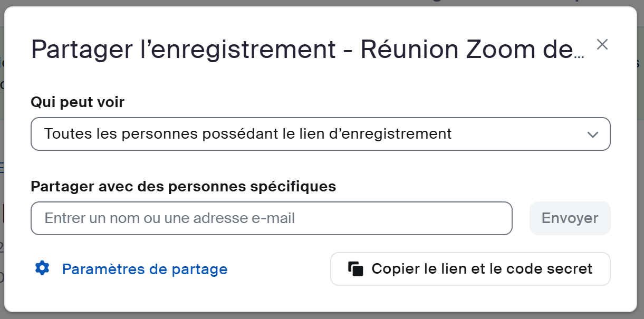Click the word "Envoyer" to send the share
644x319 pixels.
[570, 218]
